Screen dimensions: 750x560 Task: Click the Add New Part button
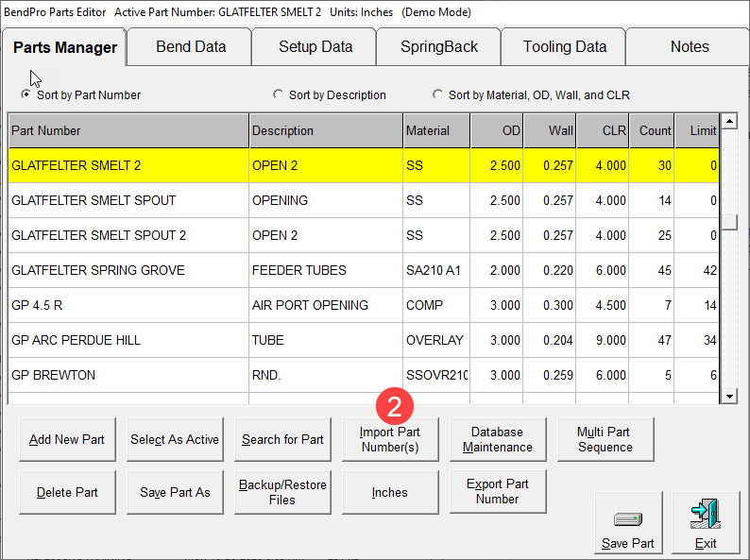[x=67, y=439]
